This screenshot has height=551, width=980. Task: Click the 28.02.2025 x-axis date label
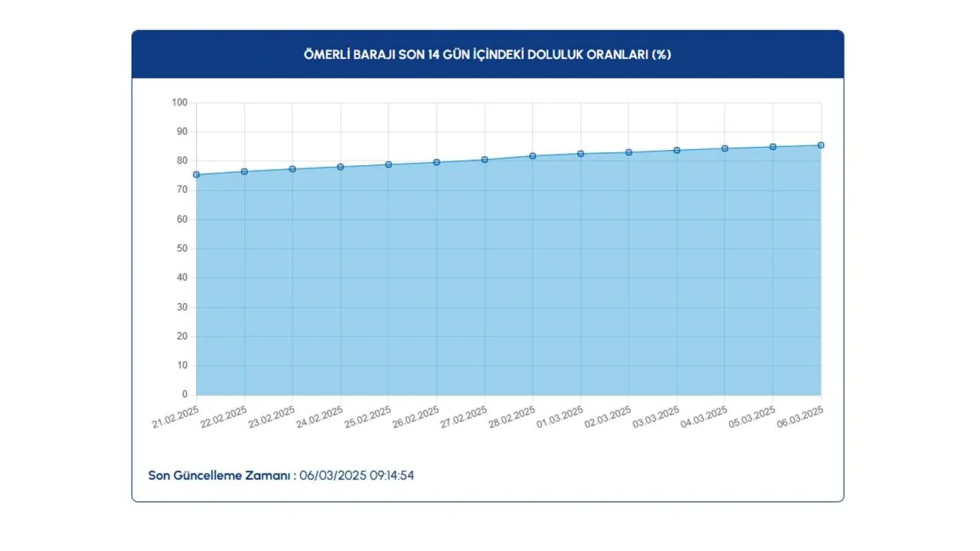click(513, 417)
